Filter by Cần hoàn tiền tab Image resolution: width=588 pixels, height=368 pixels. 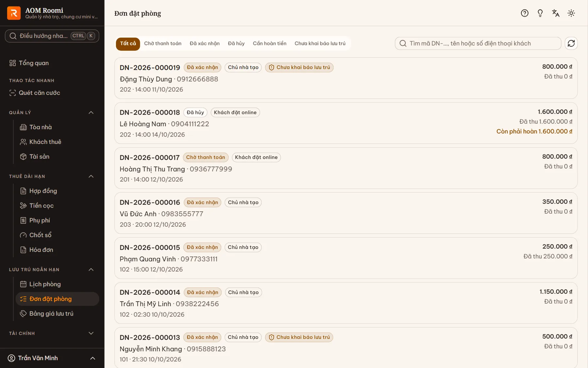coord(269,44)
